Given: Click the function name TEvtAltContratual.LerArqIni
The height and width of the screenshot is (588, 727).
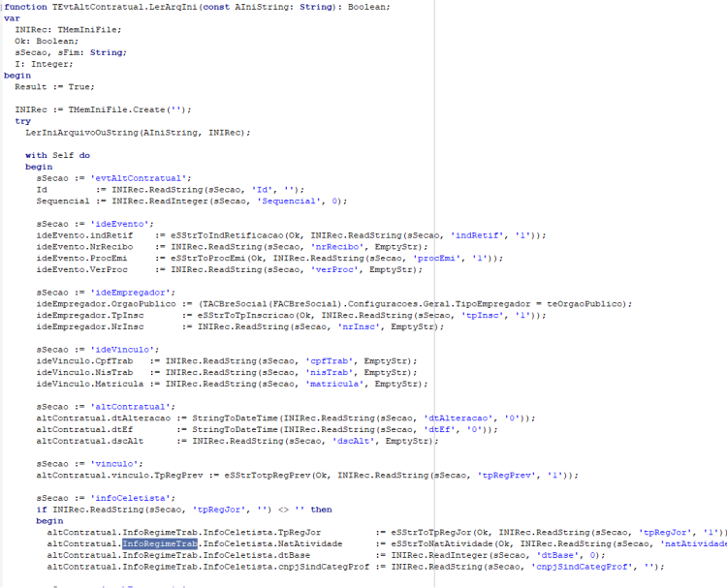Looking at the screenshot, I should click(125, 7).
